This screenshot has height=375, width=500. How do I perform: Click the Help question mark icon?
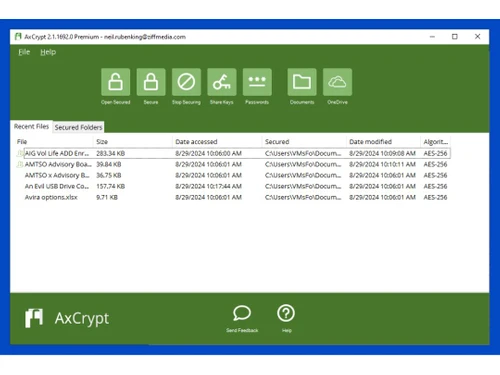[x=286, y=313]
